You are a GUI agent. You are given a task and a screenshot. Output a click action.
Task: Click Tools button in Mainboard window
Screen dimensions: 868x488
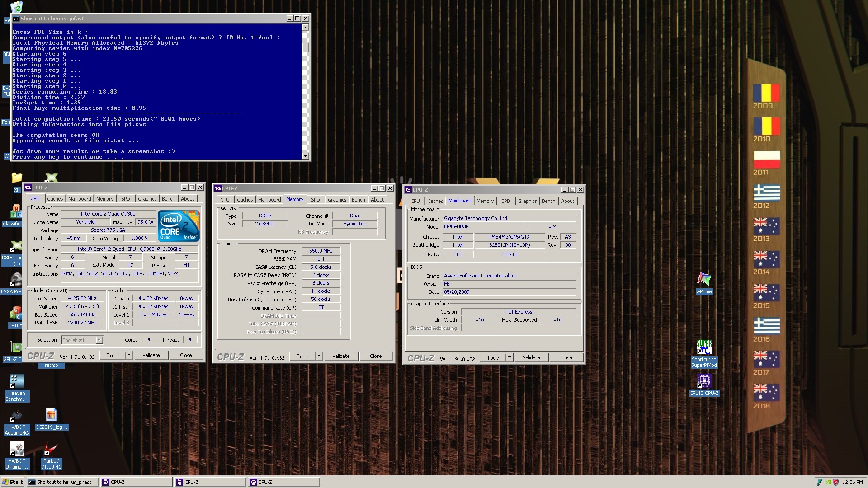click(x=493, y=357)
